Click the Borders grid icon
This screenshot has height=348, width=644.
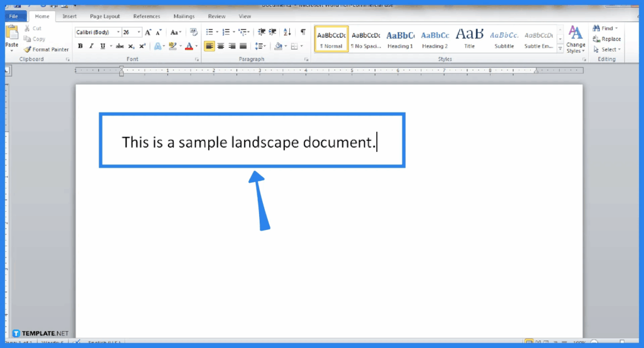click(x=294, y=46)
